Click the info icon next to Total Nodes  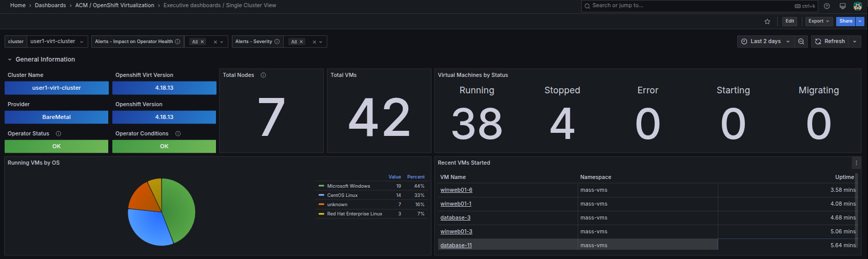pyautogui.click(x=263, y=75)
